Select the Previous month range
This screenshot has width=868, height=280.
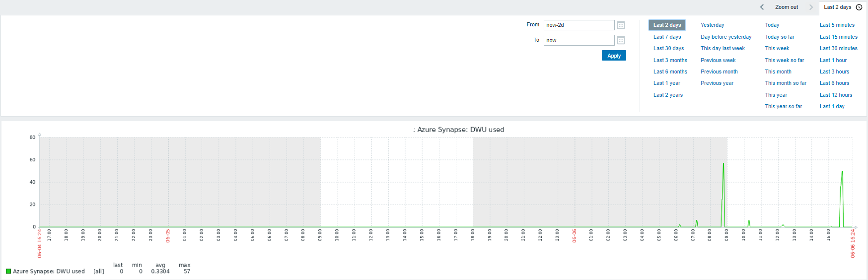pos(719,71)
